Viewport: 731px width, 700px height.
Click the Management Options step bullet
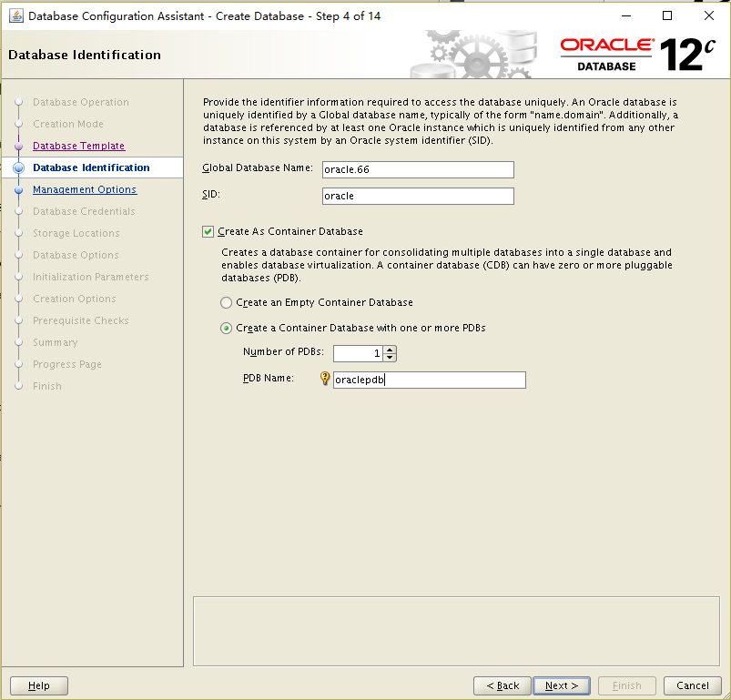(x=18, y=189)
